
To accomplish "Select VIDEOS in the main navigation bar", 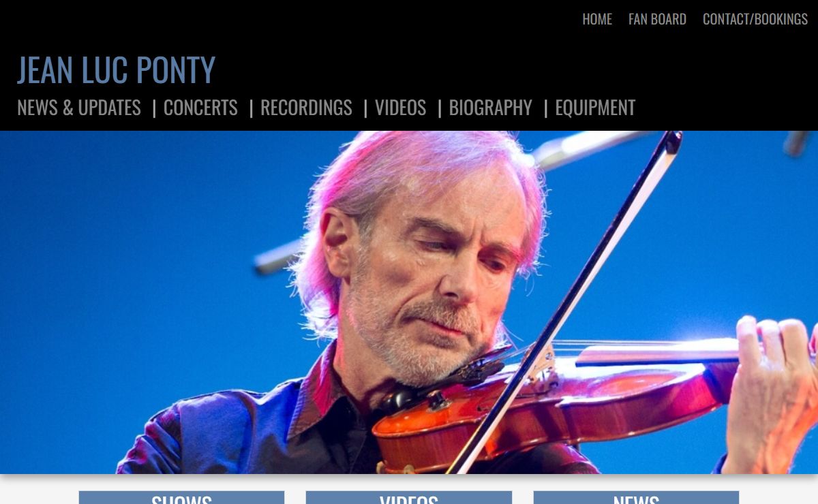I will tap(400, 107).
